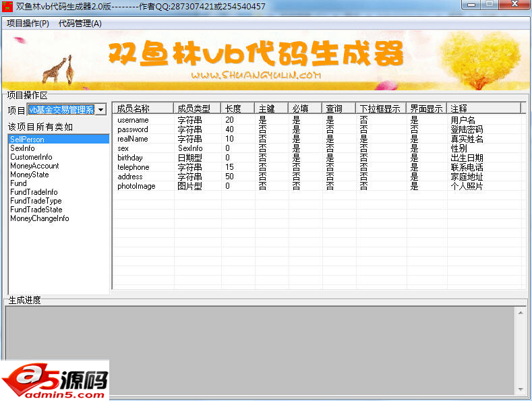This screenshot has width=532, height=401.
Task: Select FundTradeInfo in the class list
Action: click(x=59, y=192)
